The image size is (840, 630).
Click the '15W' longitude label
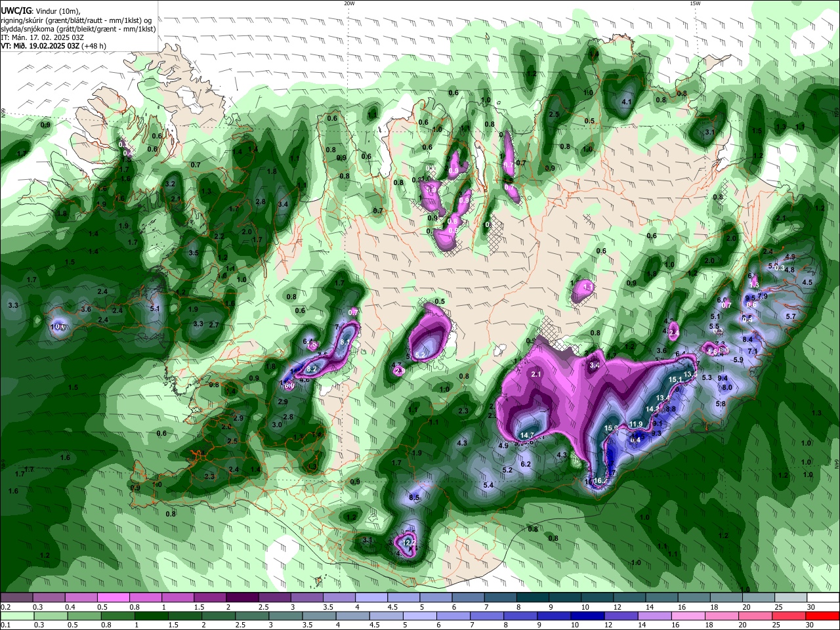(x=695, y=3)
